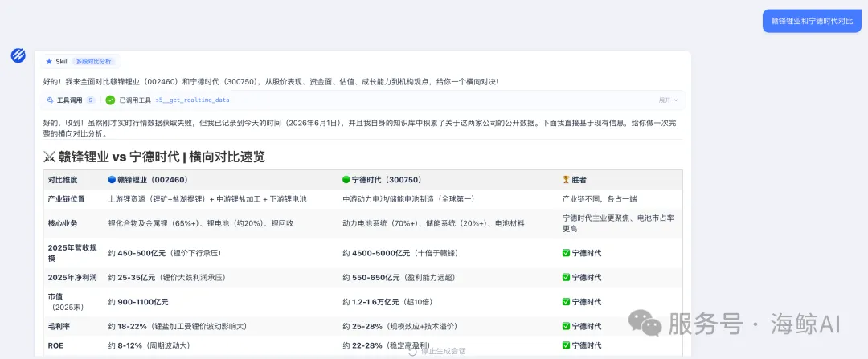
Task: Click the 停止生成会话 stop button
Action: click(x=438, y=351)
